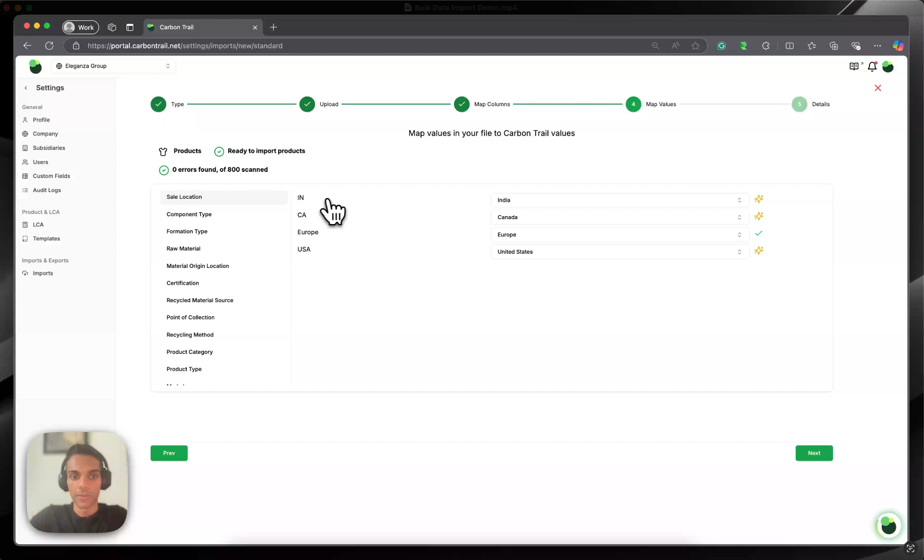Click the AI suggestion sparkle icon for India
Image resolution: width=924 pixels, height=560 pixels.
click(759, 199)
